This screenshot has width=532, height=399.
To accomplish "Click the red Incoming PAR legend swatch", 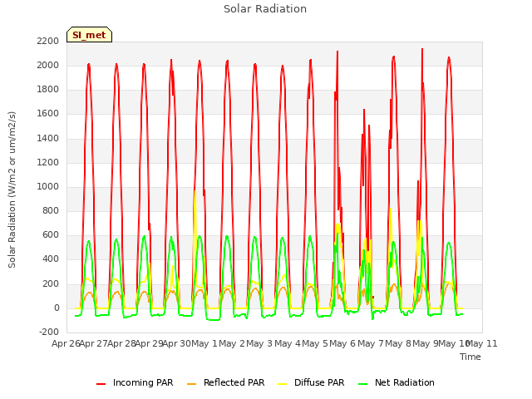I will pyautogui.click(x=101, y=384).
